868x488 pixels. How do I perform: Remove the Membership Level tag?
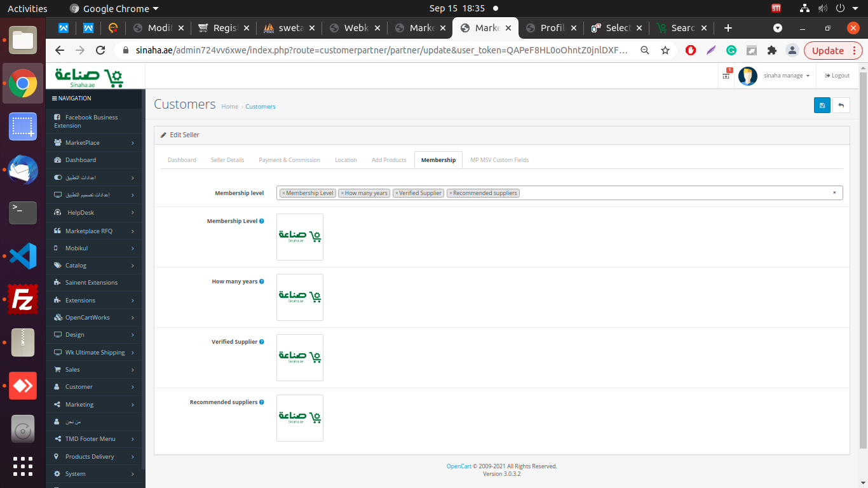[x=283, y=193]
